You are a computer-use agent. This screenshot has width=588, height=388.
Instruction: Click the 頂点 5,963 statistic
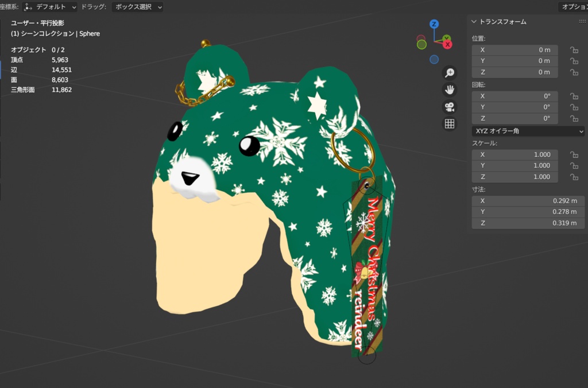click(x=40, y=60)
